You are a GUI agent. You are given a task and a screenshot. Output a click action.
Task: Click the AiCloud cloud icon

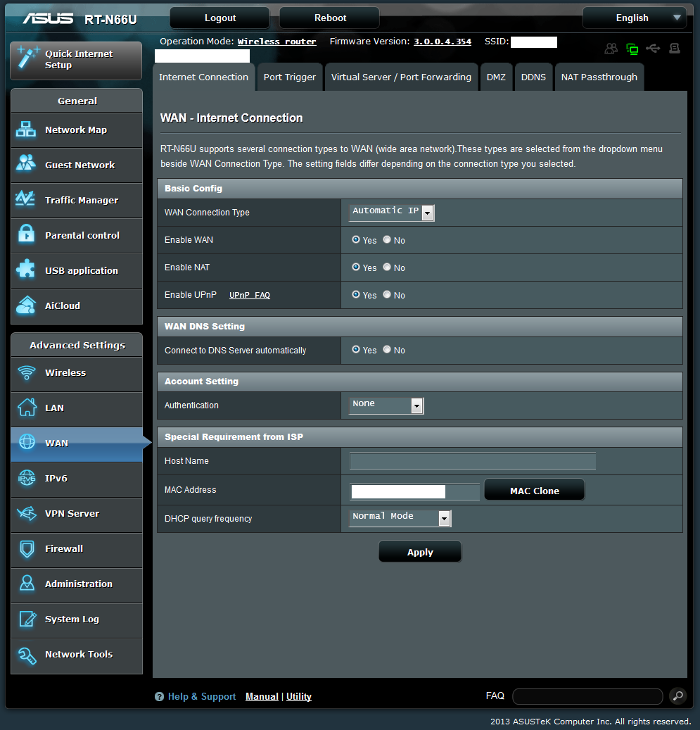pos(26,305)
